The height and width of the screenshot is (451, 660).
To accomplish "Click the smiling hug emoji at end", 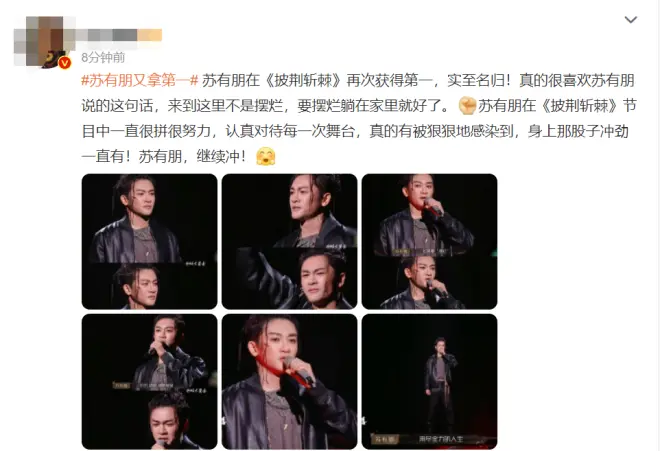I will point(266,156).
